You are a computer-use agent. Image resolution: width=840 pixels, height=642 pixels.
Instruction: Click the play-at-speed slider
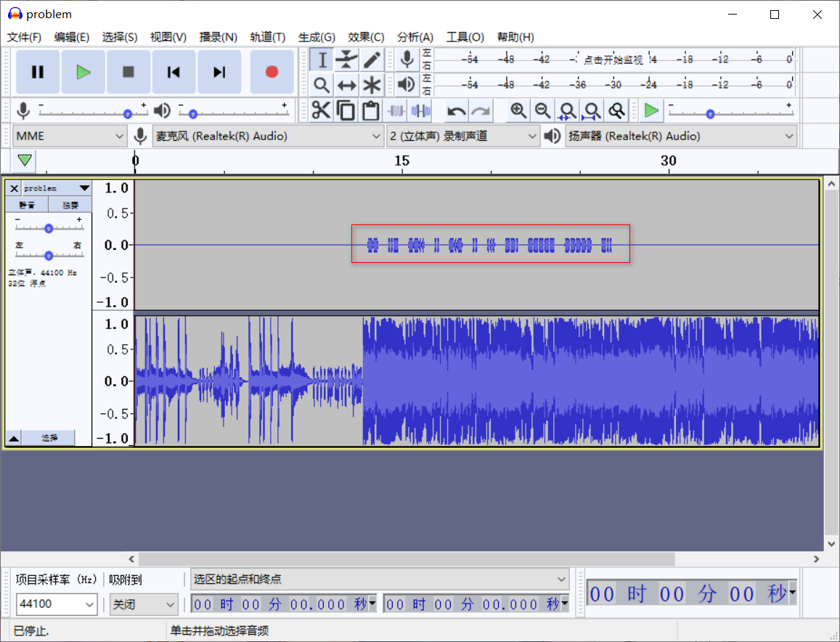coord(730,113)
